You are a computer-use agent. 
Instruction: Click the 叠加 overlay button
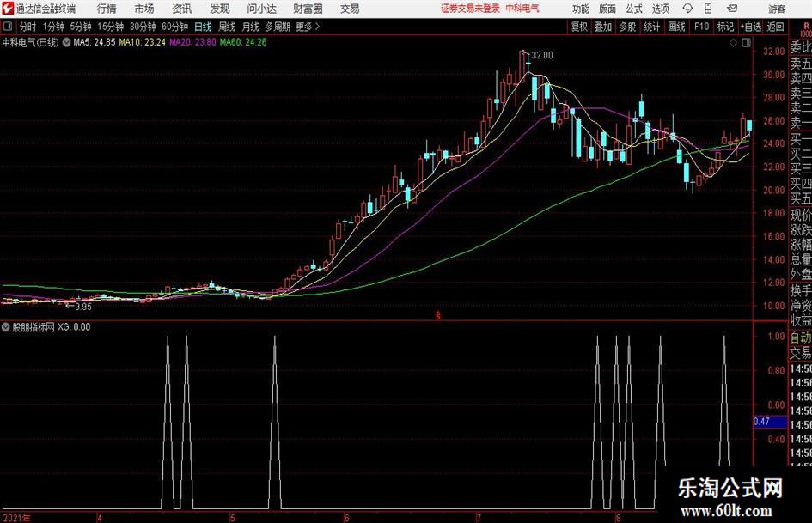tap(603, 27)
